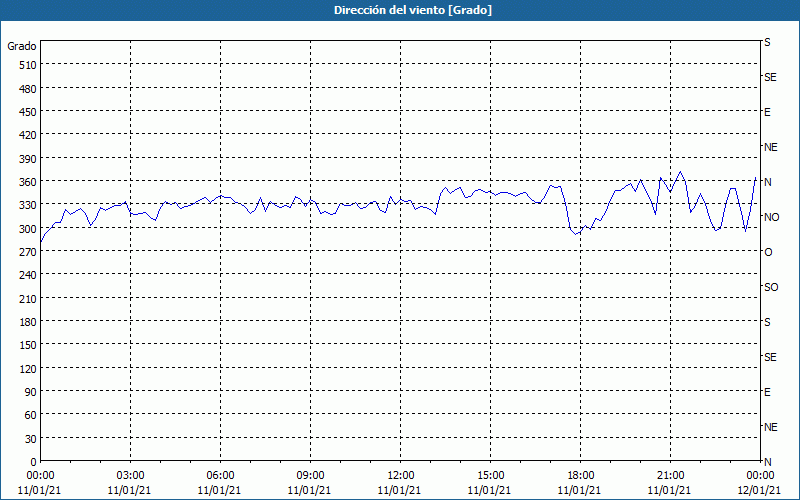Screen dimensions: 800x500
Task: Click the 11/01/21 date beneath 12:00
Action: [x=399, y=490]
